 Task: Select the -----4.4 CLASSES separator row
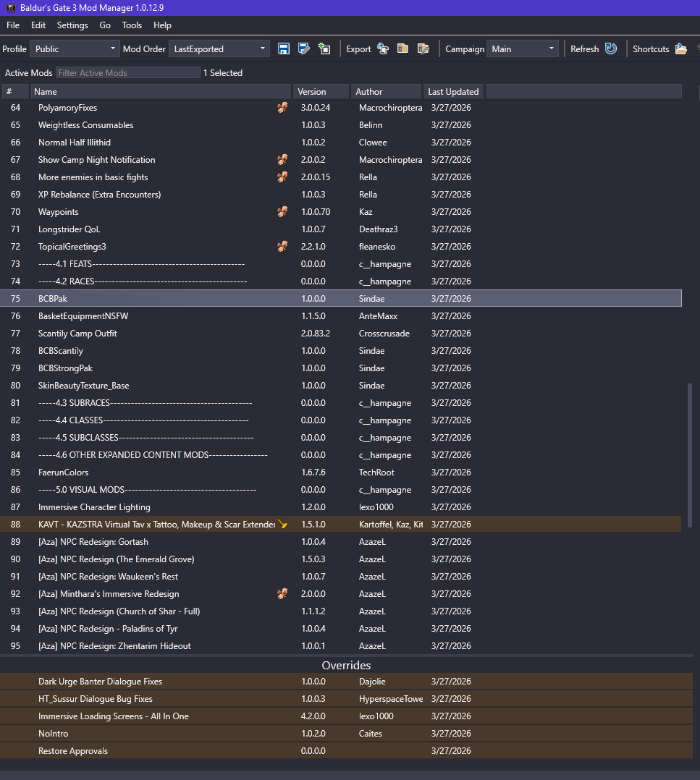(341, 420)
